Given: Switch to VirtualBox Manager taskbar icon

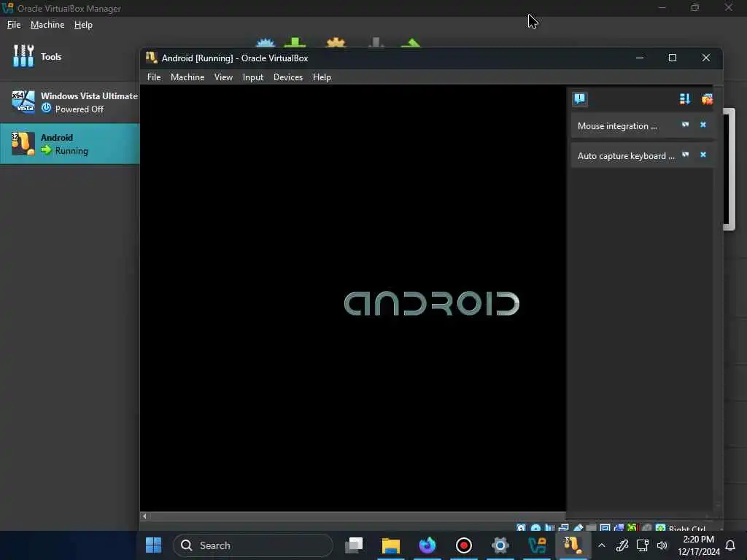Looking at the screenshot, I should click(x=537, y=545).
